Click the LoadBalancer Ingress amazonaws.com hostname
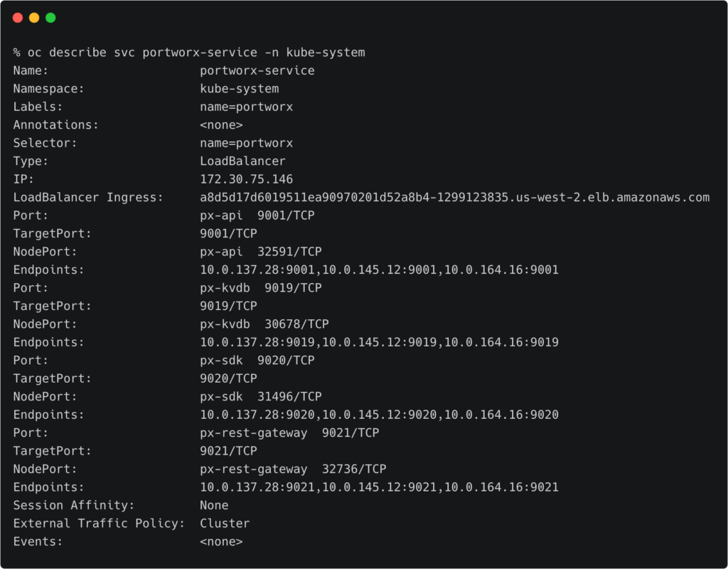Image resolution: width=728 pixels, height=569 pixels. [454, 197]
